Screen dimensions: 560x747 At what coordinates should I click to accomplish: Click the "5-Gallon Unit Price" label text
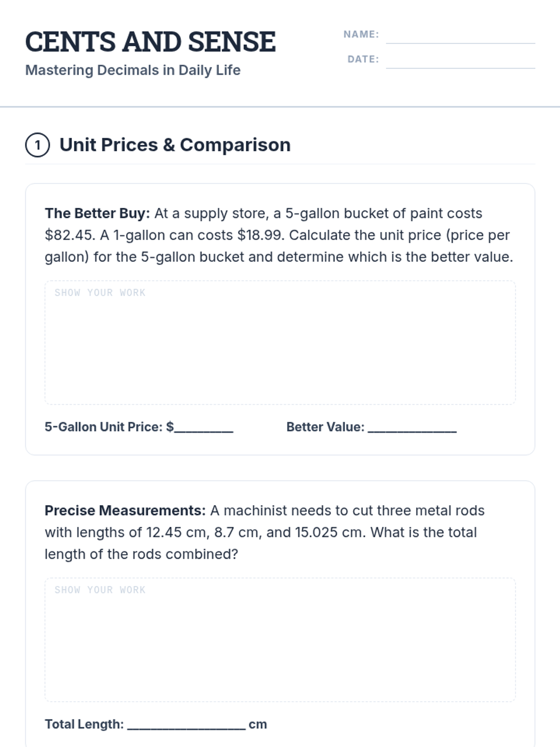point(104,427)
